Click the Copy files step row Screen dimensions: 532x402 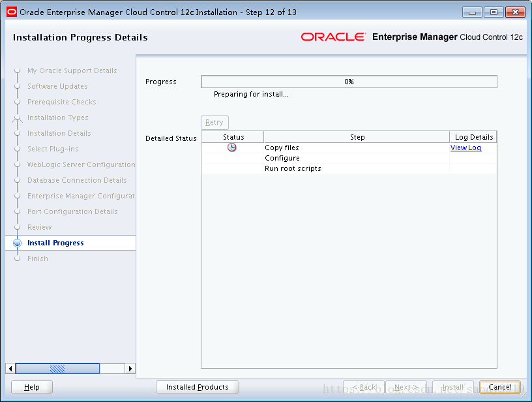349,147
